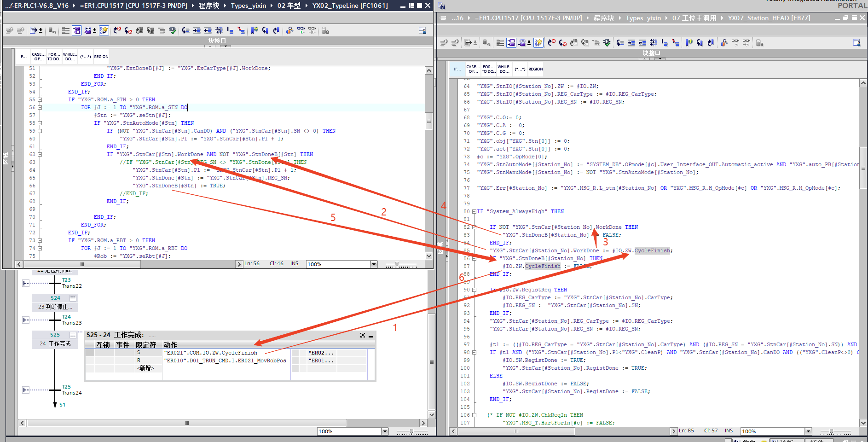This screenshot has width=868, height=442.
Task: Click outdent text icon in left editor toolbar
Action: coord(208,30)
